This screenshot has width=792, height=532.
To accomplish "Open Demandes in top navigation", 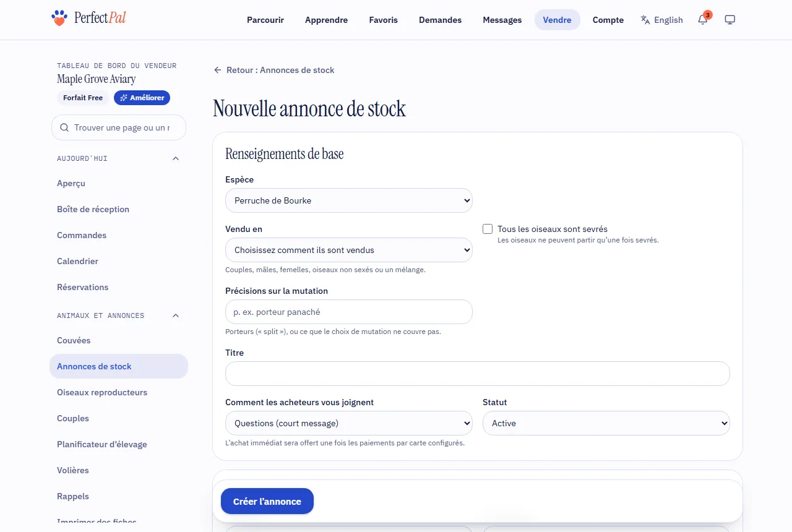I will click(x=441, y=20).
